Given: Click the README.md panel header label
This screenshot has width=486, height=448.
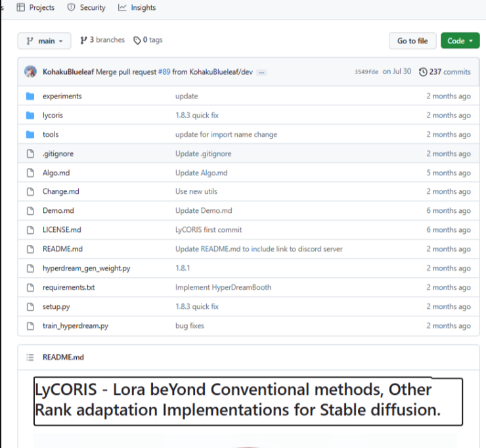Looking at the screenshot, I should pos(63,357).
